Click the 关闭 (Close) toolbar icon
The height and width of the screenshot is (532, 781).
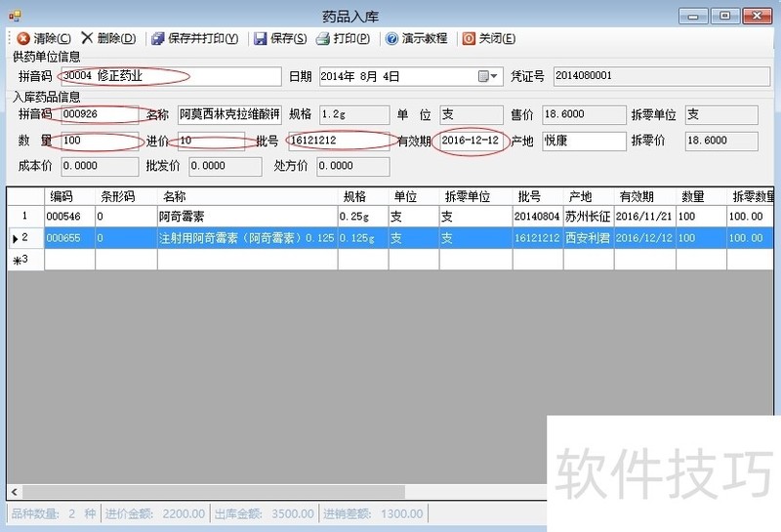[469, 39]
